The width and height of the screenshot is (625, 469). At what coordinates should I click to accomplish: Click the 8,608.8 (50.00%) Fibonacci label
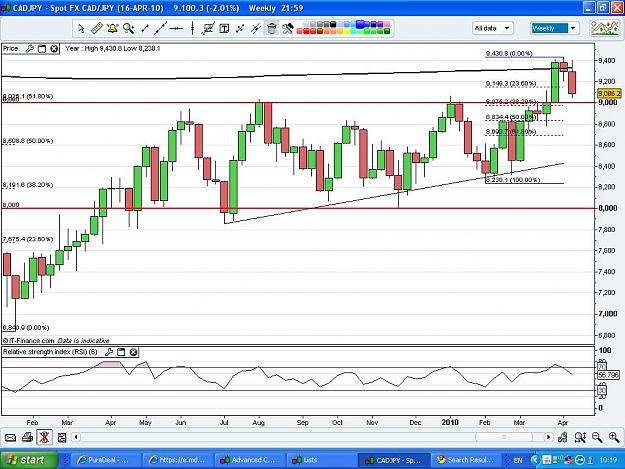(28, 141)
